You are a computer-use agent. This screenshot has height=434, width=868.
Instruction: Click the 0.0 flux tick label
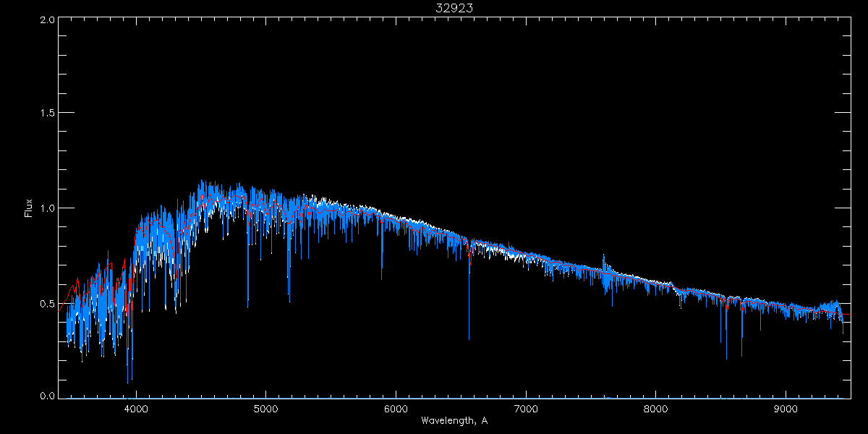47,396
